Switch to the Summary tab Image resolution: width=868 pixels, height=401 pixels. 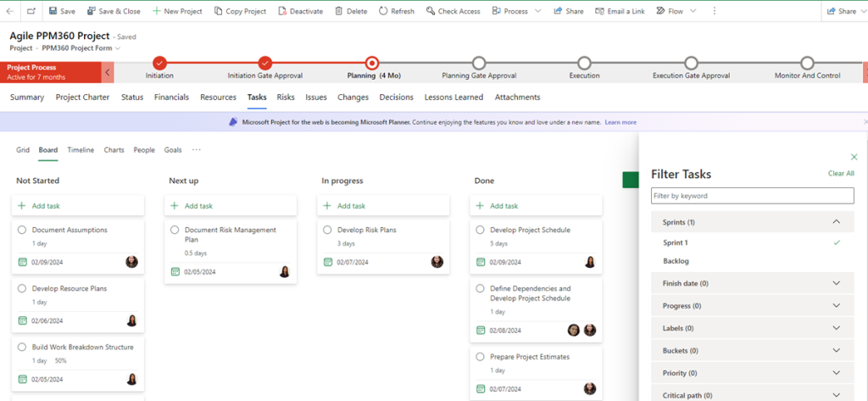click(27, 97)
